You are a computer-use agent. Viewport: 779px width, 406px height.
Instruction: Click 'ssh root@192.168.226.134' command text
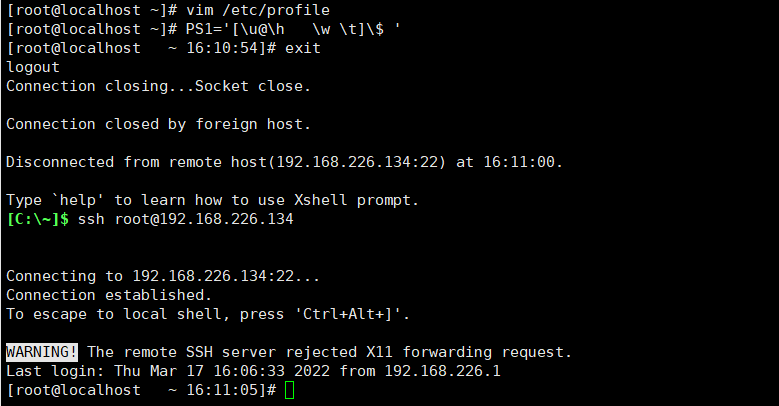point(186,219)
